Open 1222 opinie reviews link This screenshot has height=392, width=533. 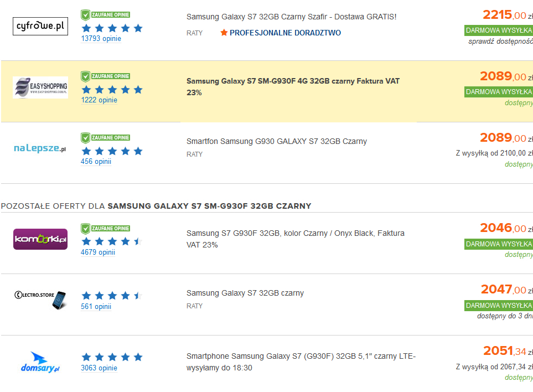tap(99, 100)
